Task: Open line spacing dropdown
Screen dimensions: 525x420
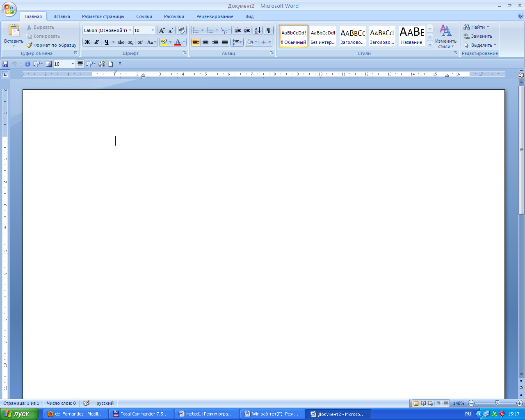Action: 237,42
